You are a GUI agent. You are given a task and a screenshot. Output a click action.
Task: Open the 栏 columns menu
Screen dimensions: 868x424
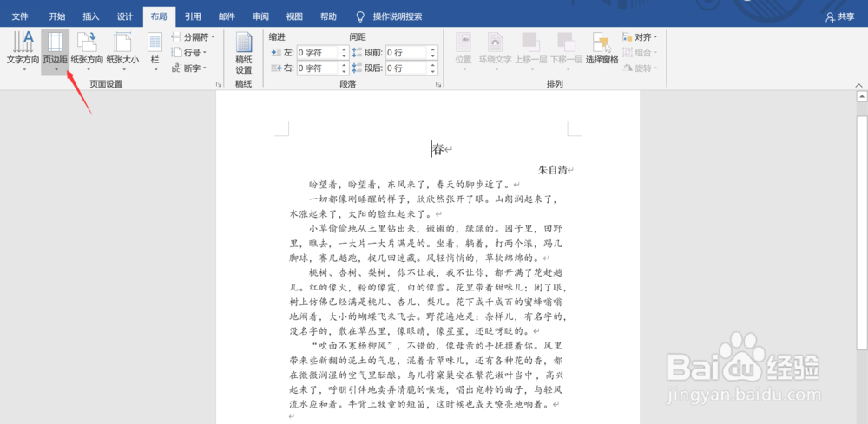point(155,52)
